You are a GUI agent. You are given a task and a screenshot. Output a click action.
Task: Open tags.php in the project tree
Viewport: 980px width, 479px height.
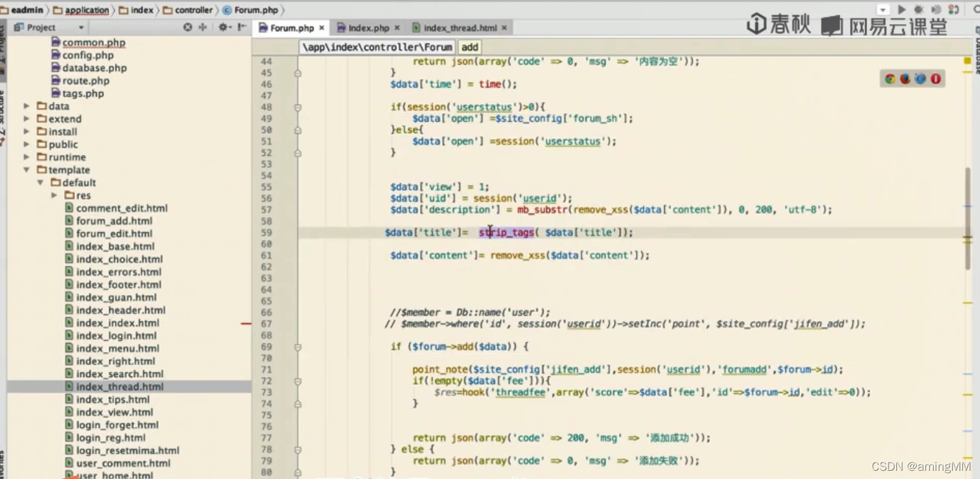(77, 93)
